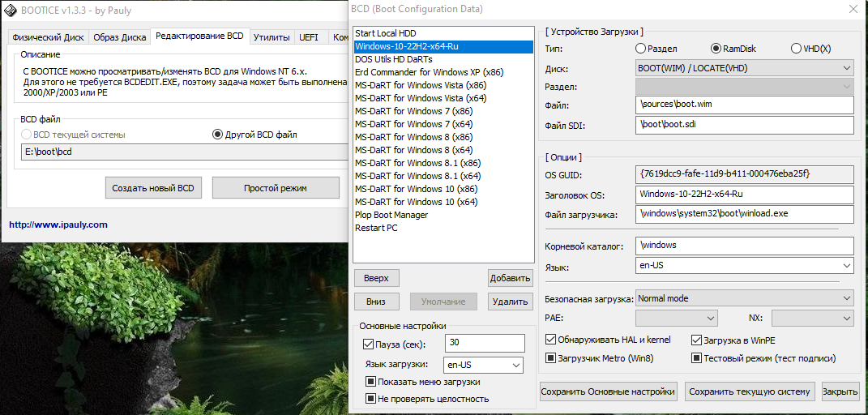
Task: Toggle the Пауза (сек) checkbox
Action: (370, 344)
